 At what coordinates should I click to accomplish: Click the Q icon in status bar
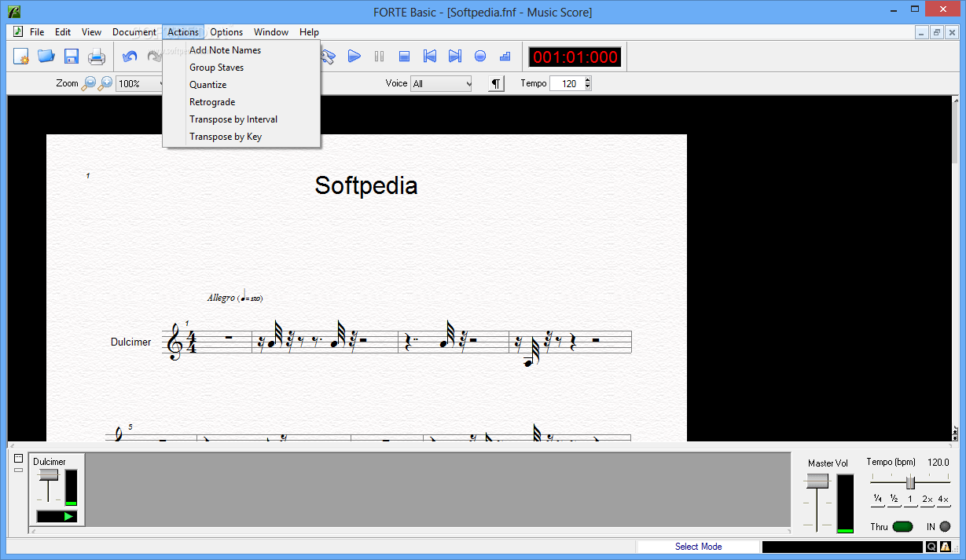tap(931, 547)
